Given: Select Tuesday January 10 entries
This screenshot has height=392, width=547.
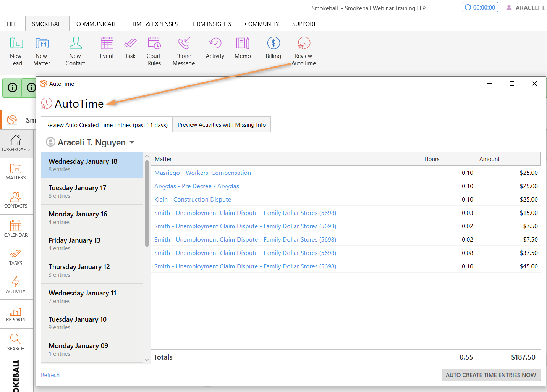Looking at the screenshot, I should point(92,323).
